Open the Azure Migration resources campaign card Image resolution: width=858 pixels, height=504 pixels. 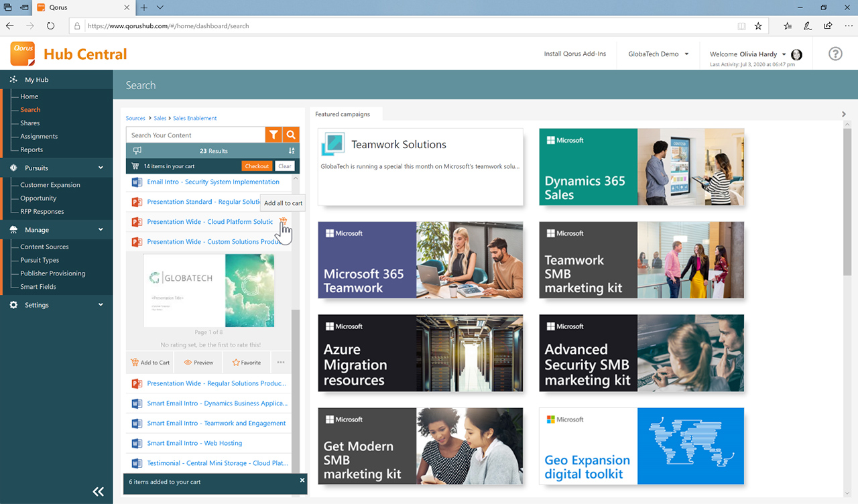click(x=420, y=353)
